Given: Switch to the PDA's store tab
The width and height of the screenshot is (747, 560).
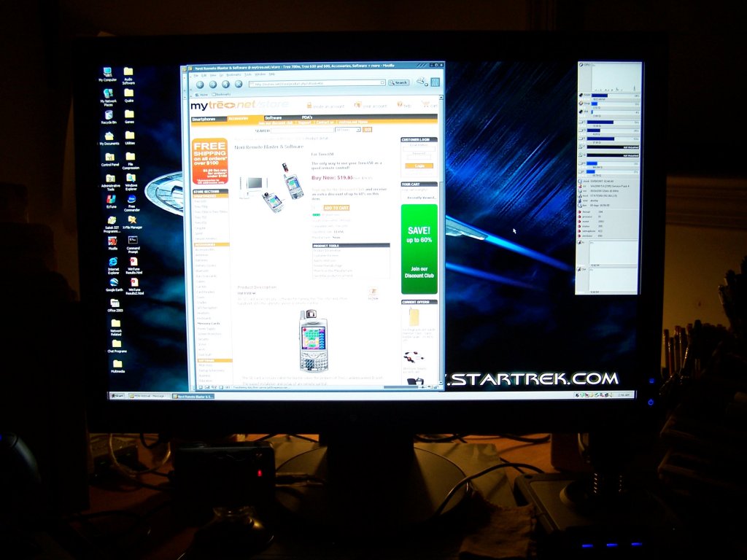Looking at the screenshot, I should pos(307,117).
